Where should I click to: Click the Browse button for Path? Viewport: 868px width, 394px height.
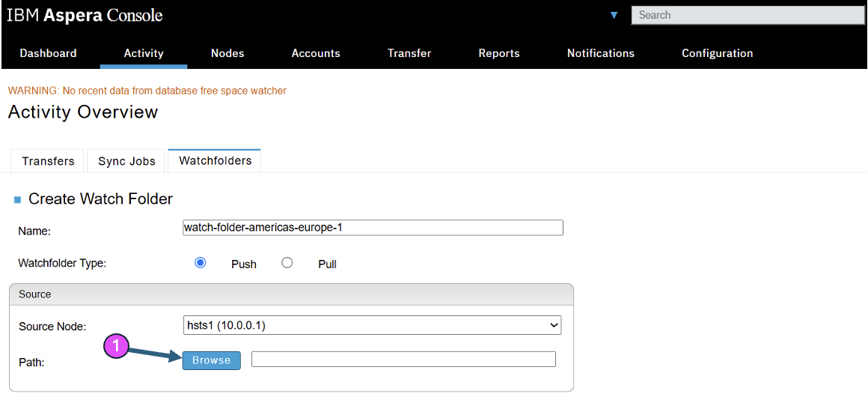click(x=212, y=360)
